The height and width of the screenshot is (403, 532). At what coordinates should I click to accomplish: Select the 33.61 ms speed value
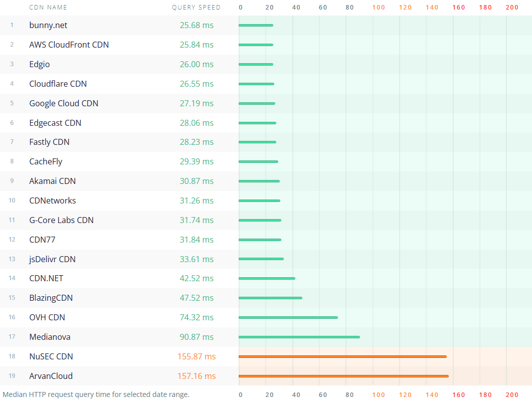pyautogui.click(x=197, y=259)
